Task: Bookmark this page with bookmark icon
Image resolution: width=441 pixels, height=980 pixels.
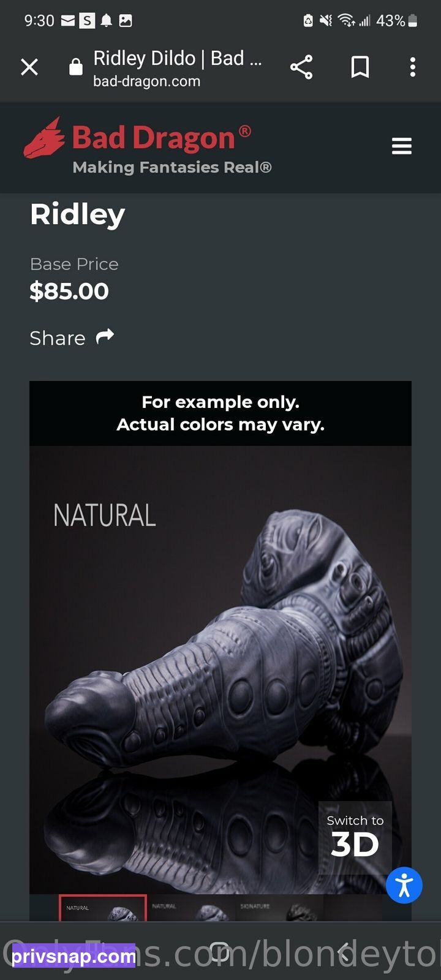Action: 360,67
